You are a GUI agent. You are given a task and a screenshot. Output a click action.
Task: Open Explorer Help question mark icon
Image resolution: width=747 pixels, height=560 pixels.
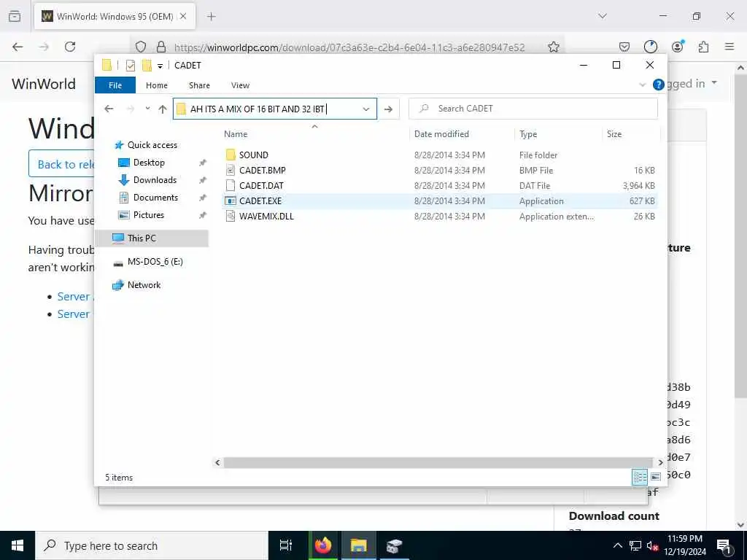[659, 85]
